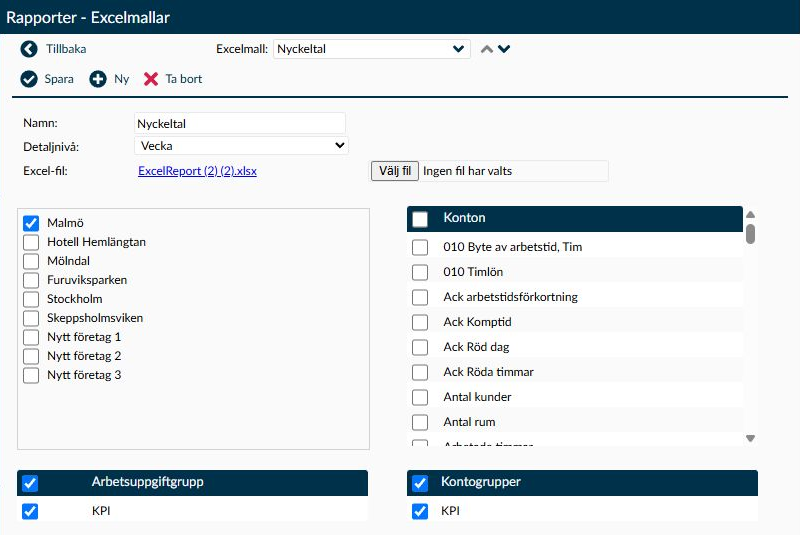Click the Konton list scroll-down arrow
The image size is (800, 535).
click(x=750, y=438)
